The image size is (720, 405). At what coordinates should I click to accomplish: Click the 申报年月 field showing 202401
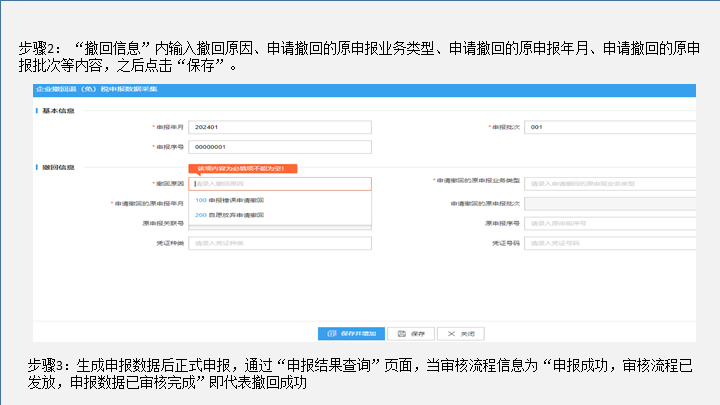[280, 127]
